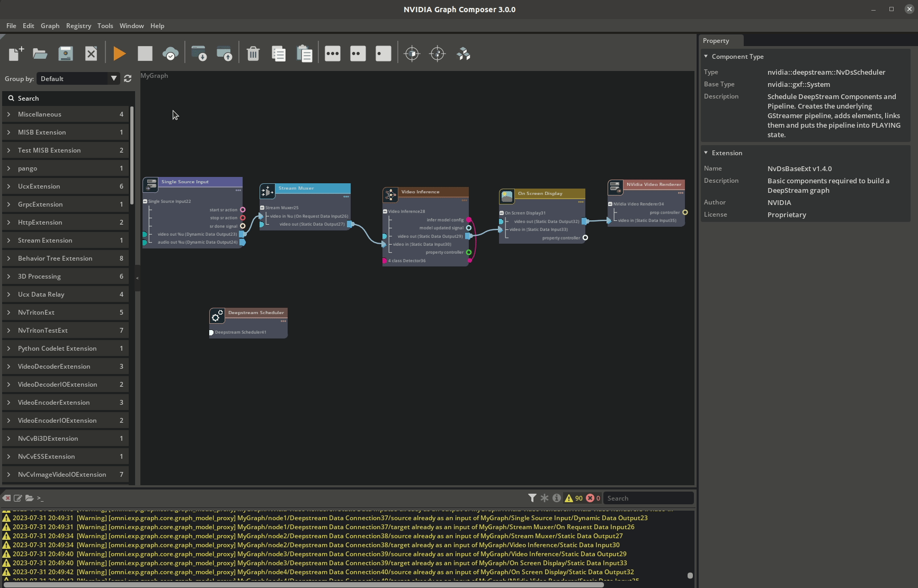Click the cloud check deploy icon
This screenshot has width=918, height=588.
point(171,54)
